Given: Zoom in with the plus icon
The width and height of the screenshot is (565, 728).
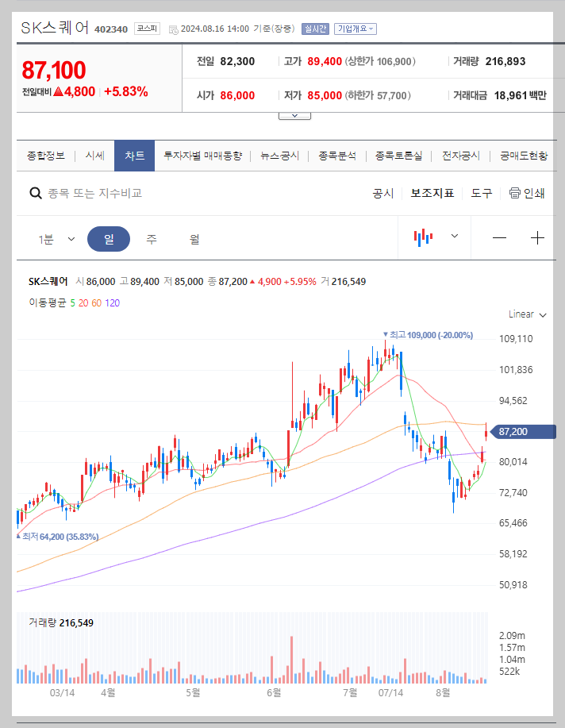Looking at the screenshot, I should (538, 237).
